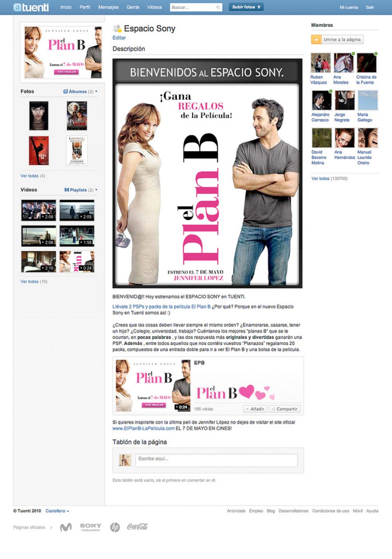Click the orange plus join icon
The height and width of the screenshot is (559, 392).
coord(316,40)
